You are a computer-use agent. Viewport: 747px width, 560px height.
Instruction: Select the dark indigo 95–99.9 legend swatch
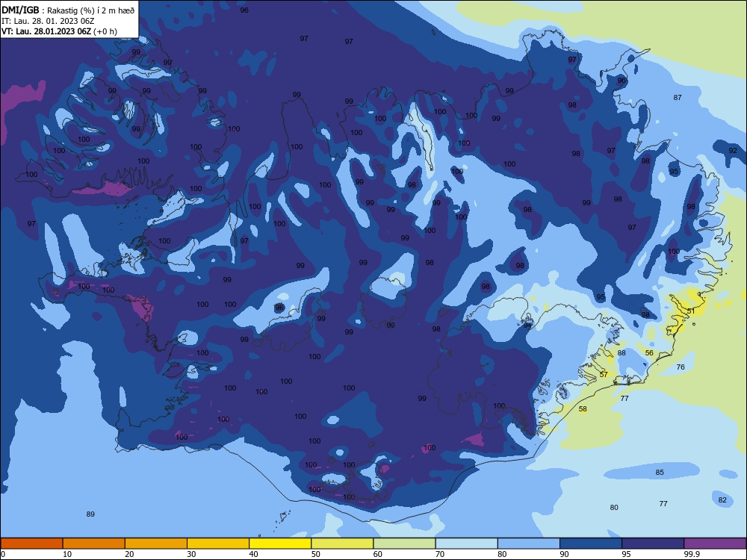point(653,544)
